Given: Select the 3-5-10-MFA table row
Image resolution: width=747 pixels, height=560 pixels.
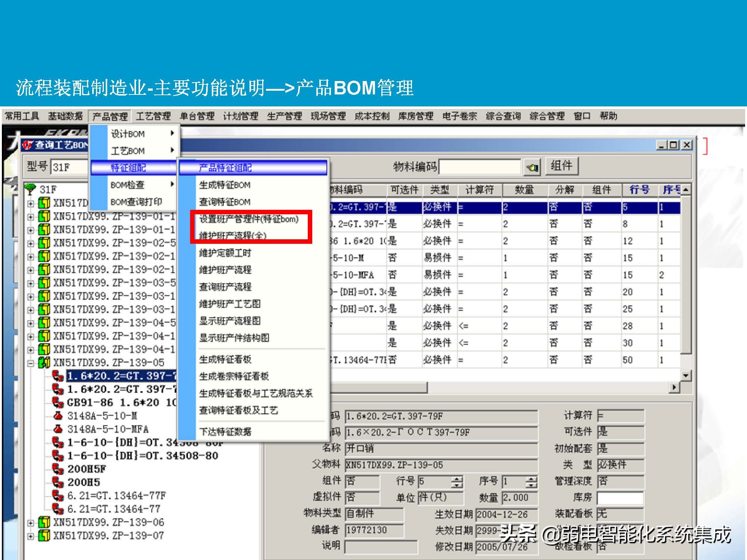Looking at the screenshot, I should [x=504, y=275].
